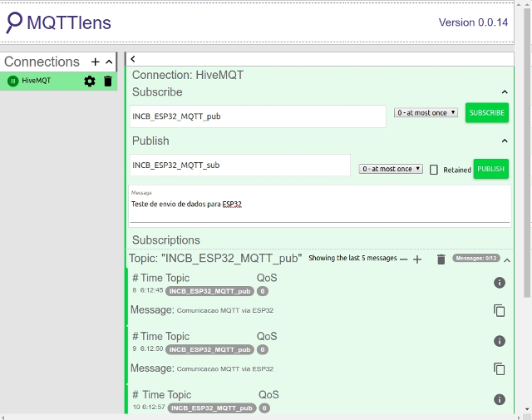Click horizontal scrollbar left arrow
Viewport: 532px width, 420px height.
pyautogui.click(x=2, y=418)
